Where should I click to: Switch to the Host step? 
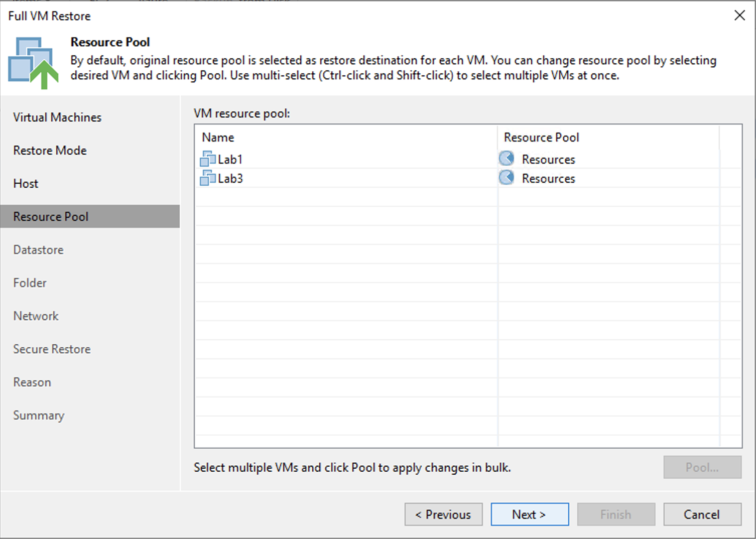point(26,184)
